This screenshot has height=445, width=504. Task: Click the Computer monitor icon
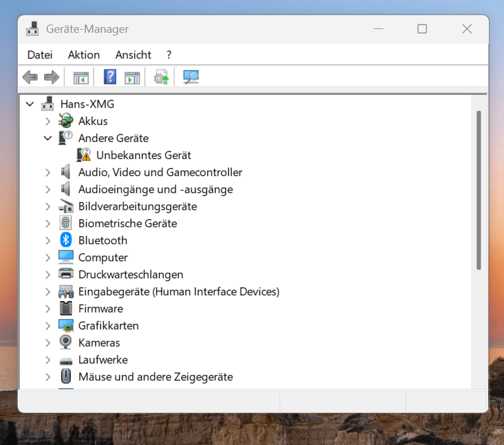pyautogui.click(x=66, y=258)
